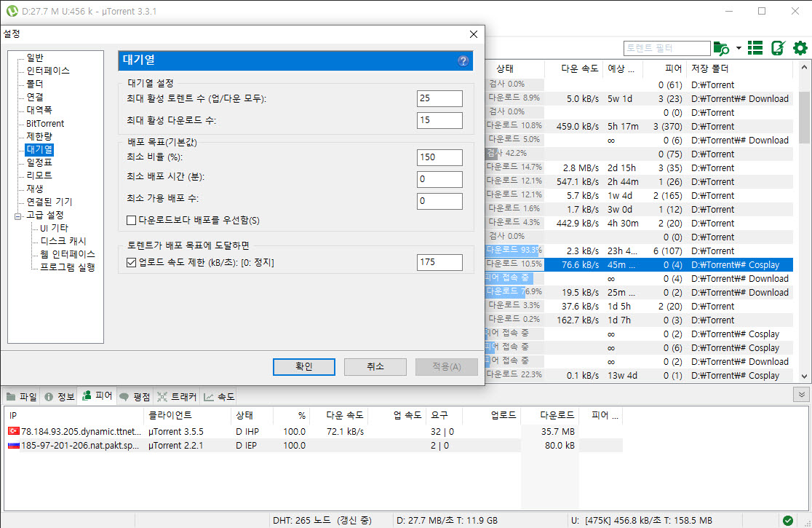Toggle upload speed limit checkbox

(x=132, y=263)
